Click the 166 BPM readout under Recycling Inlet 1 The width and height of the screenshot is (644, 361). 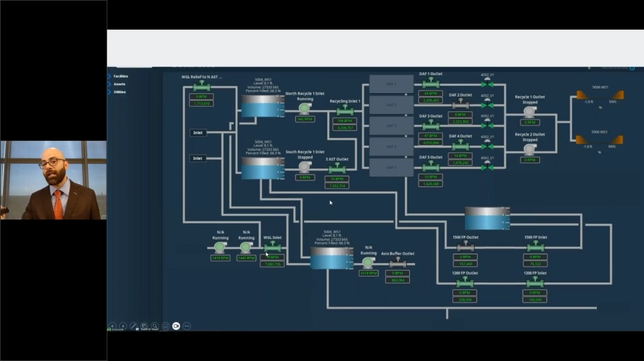coord(345,121)
